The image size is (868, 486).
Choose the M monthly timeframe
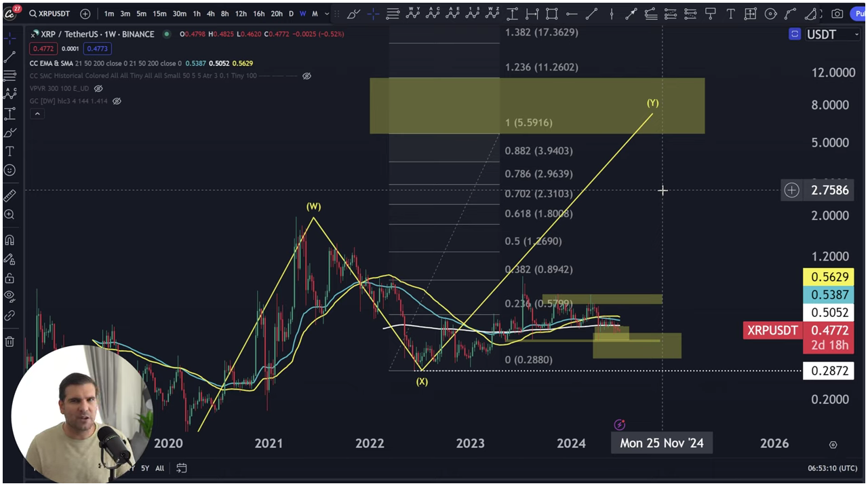[x=315, y=14]
